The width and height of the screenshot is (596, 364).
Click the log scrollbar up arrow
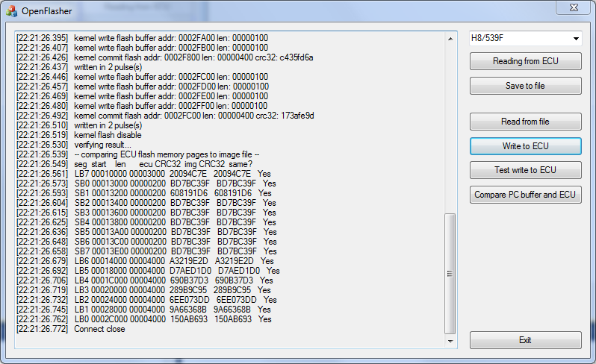tap(450, 37)
